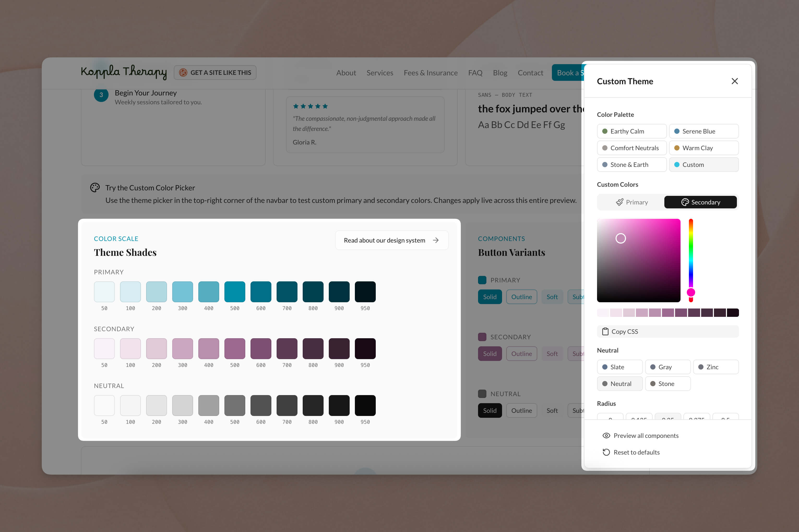Click the paintbrush icon on Primary tab
Screen dimensions: 799x532
pyautogui.click(x=619, y=202)
